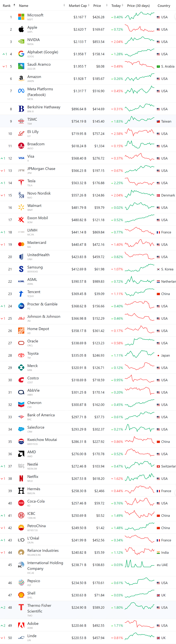Click the Country column header
Screen dimensions: 176x644
point(164,5)
